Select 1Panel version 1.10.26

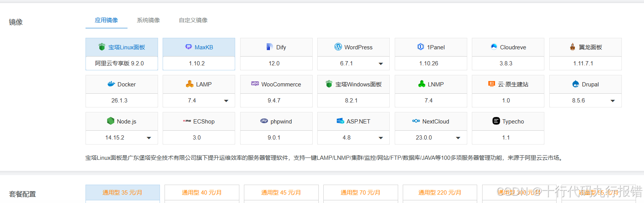pyautogui.click(x=431, y=63)
